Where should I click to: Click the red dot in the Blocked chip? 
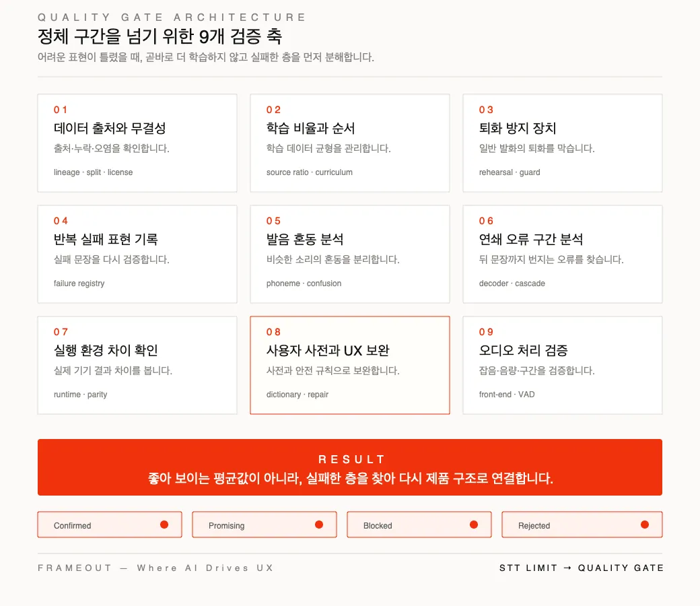(474, 525)
